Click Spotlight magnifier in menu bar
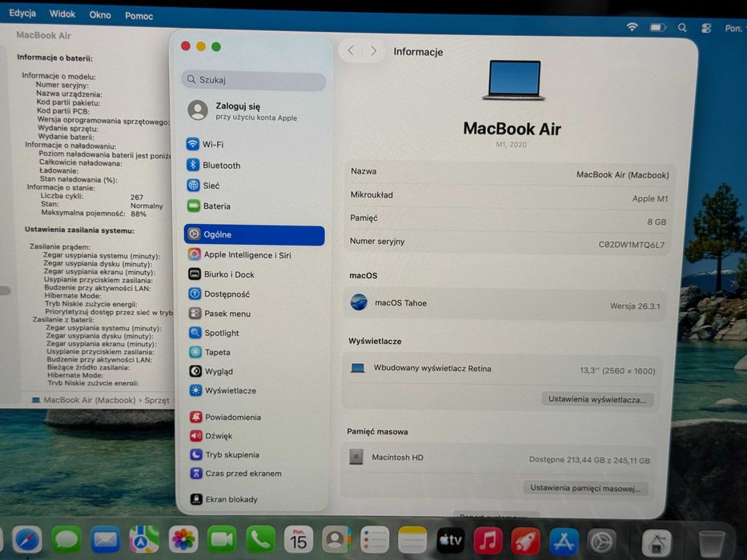Image resolution: width=747 pixels, height=560 pixels. 682,28
